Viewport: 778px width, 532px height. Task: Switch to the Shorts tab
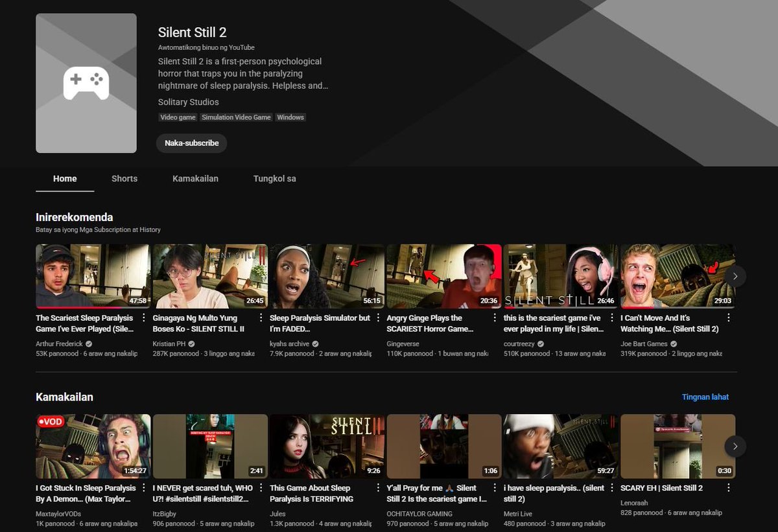124,179
